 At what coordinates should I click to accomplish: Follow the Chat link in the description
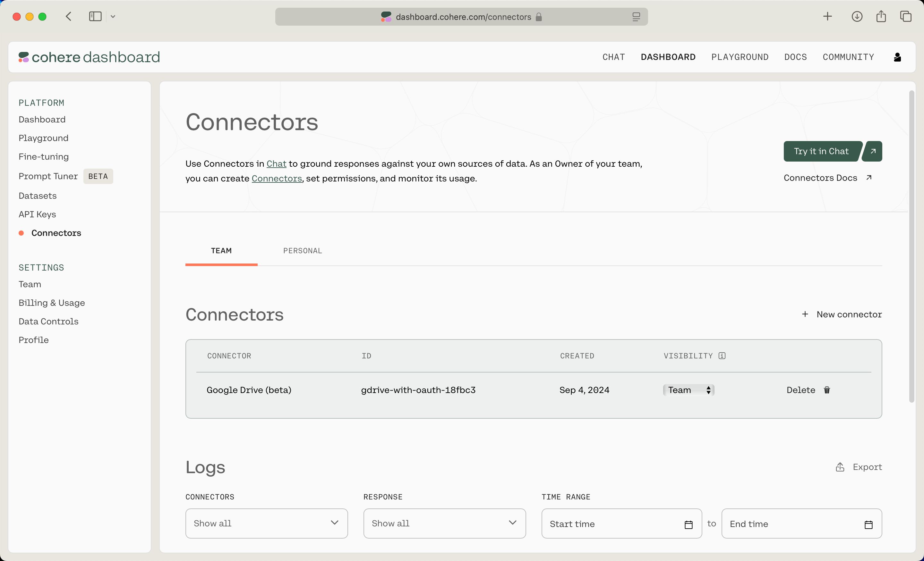pyautogui.click(x=276, y=164)
